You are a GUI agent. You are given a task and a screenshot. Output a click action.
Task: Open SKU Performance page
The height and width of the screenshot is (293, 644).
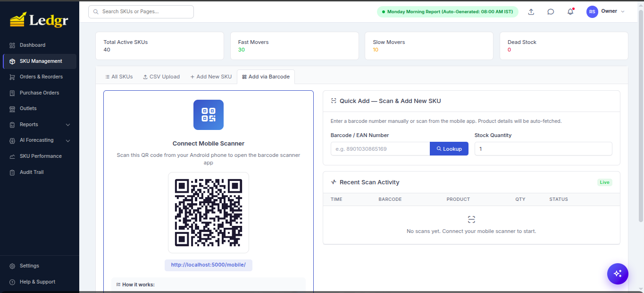tap(40, 156)
